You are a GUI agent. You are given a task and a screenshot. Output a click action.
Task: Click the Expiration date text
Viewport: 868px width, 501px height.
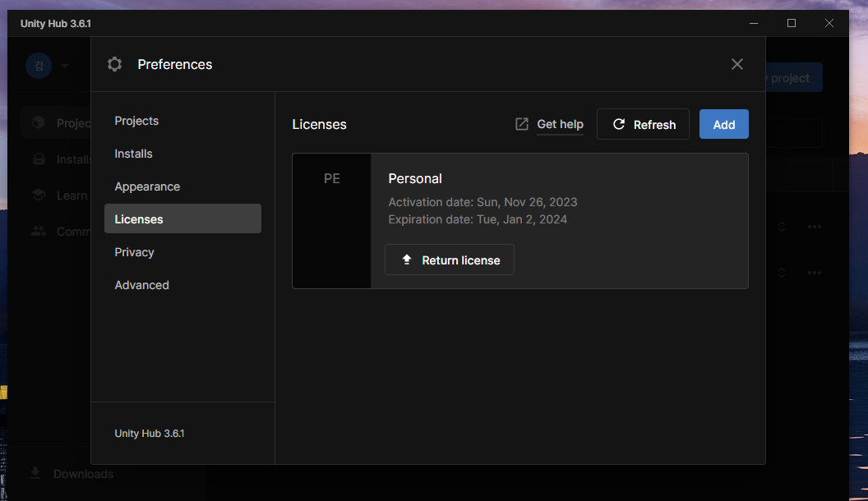(x=478, y=219)
